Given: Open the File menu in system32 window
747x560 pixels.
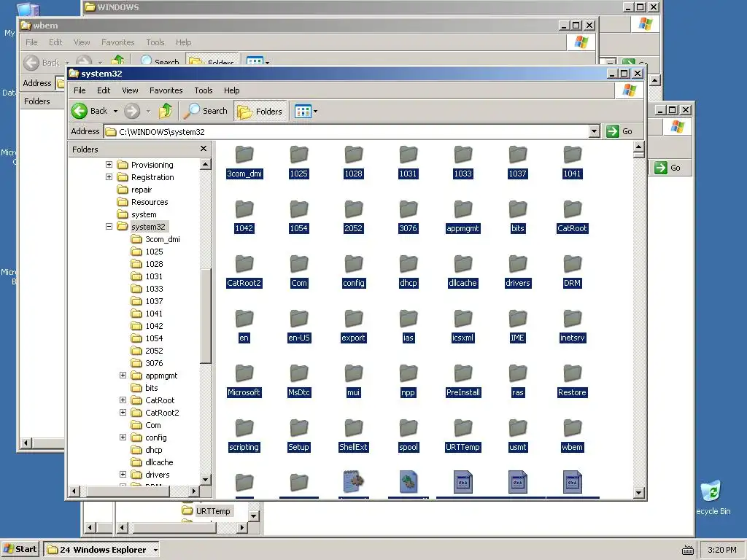Looking at the screenshot, I should coord(80,90).
